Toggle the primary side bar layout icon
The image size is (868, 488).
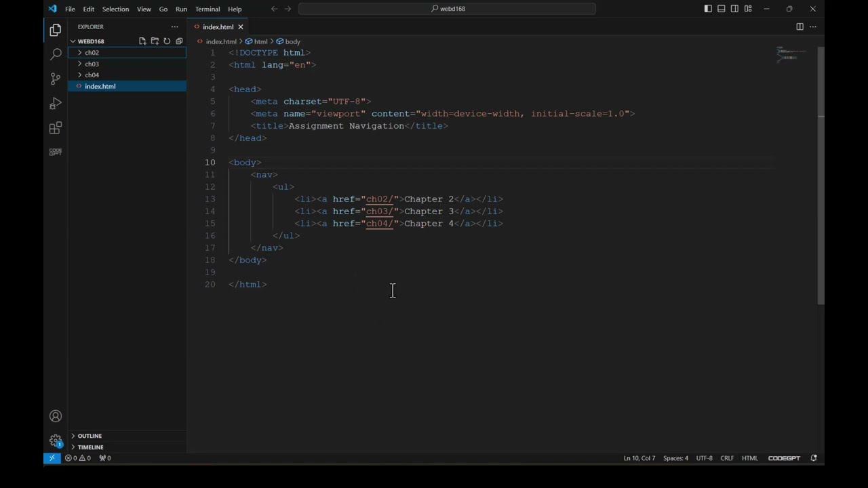[708, 9]
